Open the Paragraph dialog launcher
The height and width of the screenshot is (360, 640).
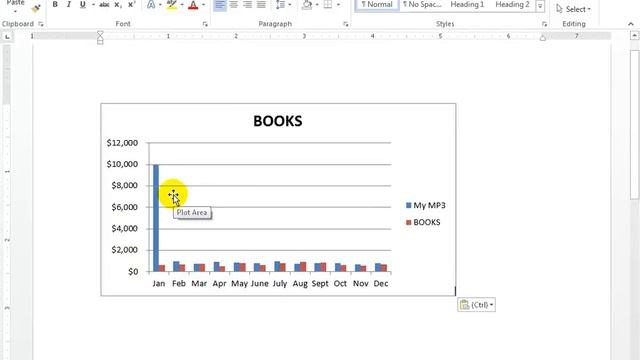346,24
